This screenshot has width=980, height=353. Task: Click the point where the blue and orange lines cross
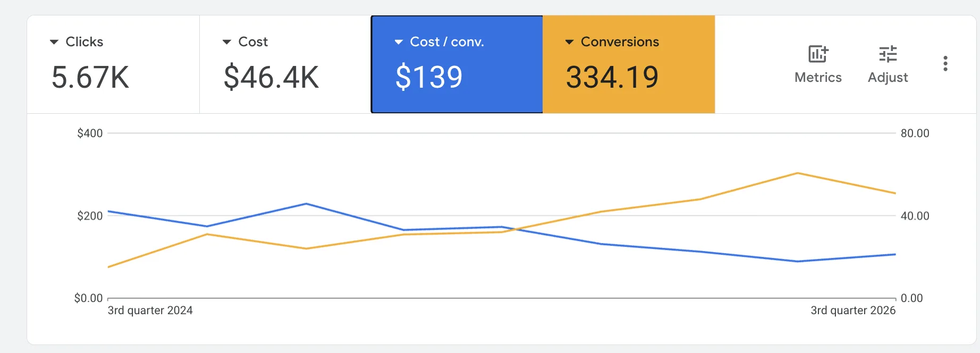[517, 230]
